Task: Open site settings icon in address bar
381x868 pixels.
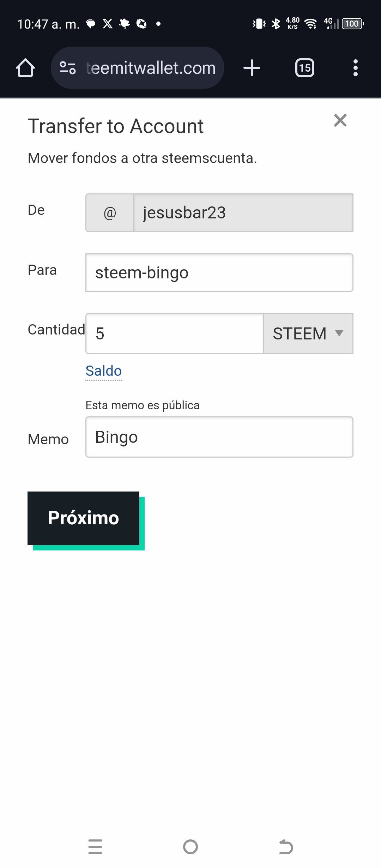Action: click(68, 68)
